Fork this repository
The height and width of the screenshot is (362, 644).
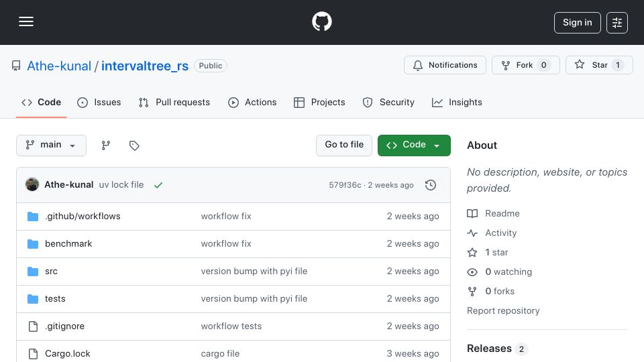click(526, 65)
